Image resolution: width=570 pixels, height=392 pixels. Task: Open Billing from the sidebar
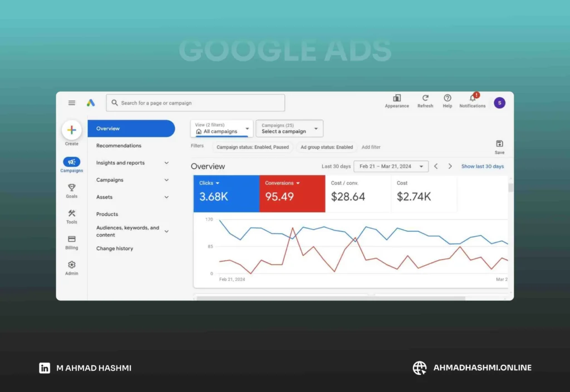[x=72, y=242]
